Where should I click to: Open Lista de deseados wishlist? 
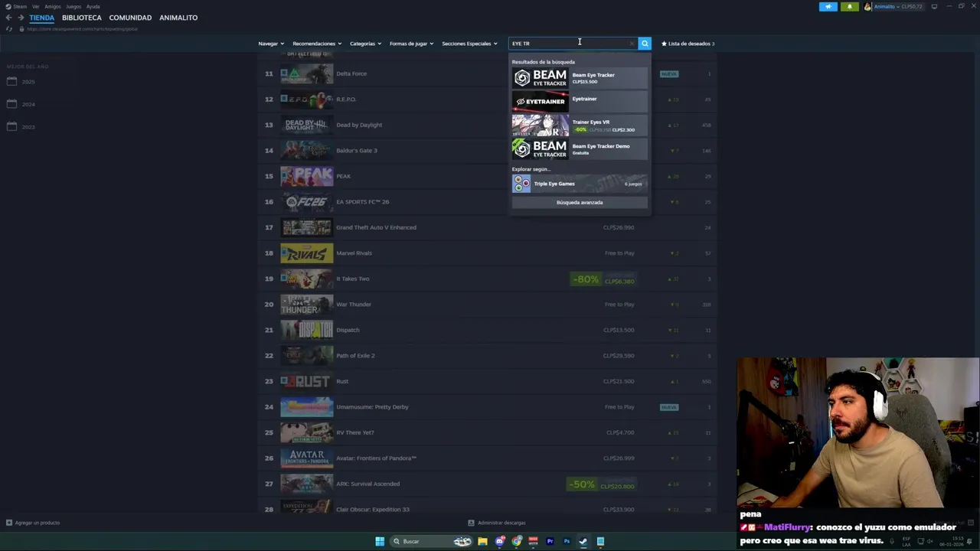(x=688, y=44)
